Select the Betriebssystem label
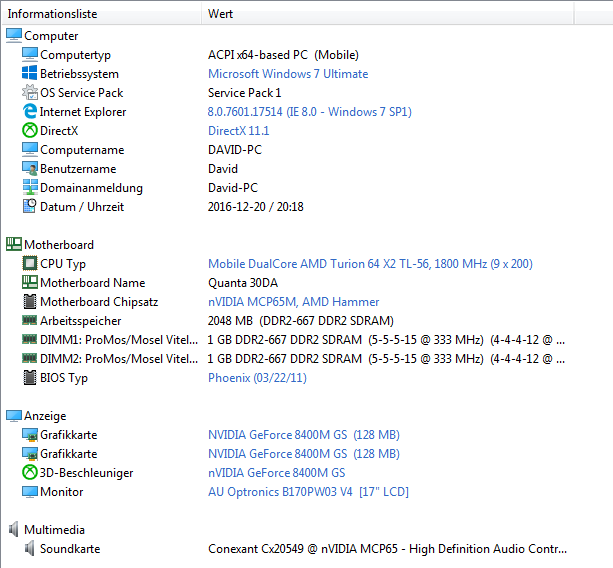The height and width of the screenshot is (568, 613). tap(79, 73)
